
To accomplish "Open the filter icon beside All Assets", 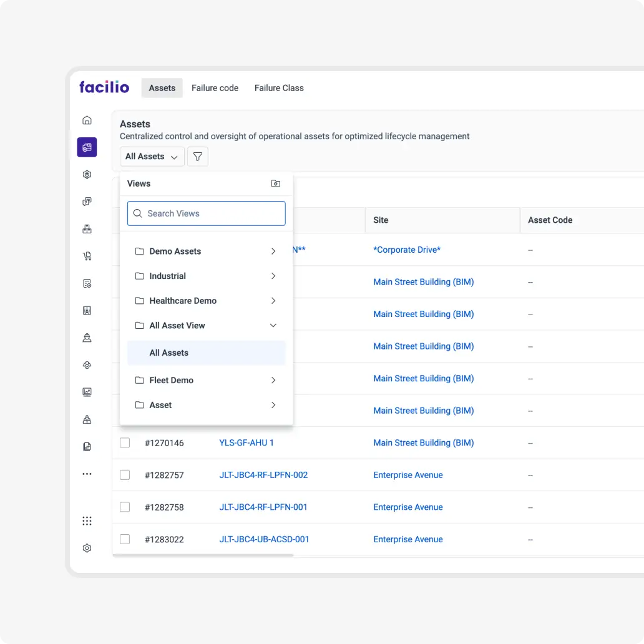I will pos(197,156).
